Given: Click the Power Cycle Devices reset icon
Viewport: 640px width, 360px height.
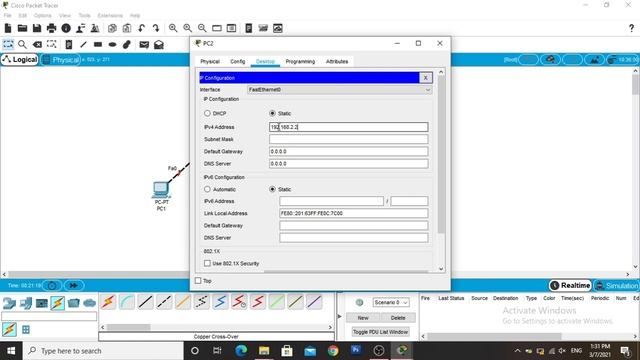Looking at the screenshot, I should [x=52, y=285].
